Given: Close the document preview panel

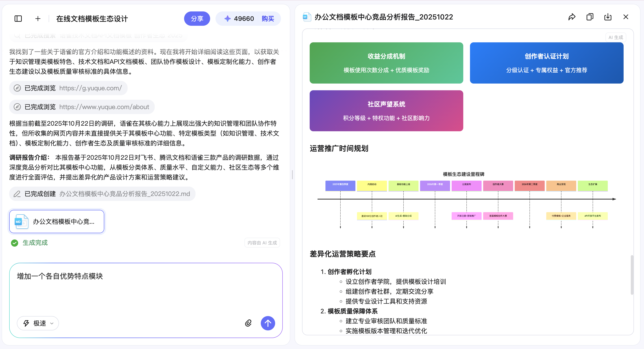Looking at the screenshot, I should [626, 17].
